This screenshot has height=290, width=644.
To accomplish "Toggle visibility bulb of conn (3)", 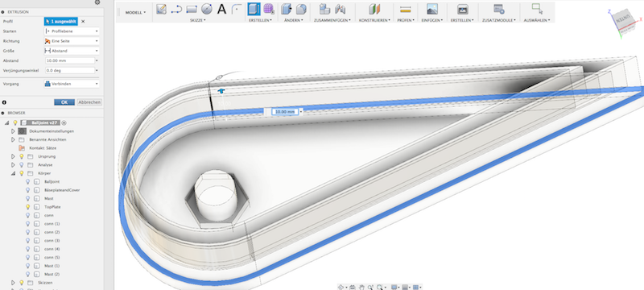I will (x=28, y=241).
